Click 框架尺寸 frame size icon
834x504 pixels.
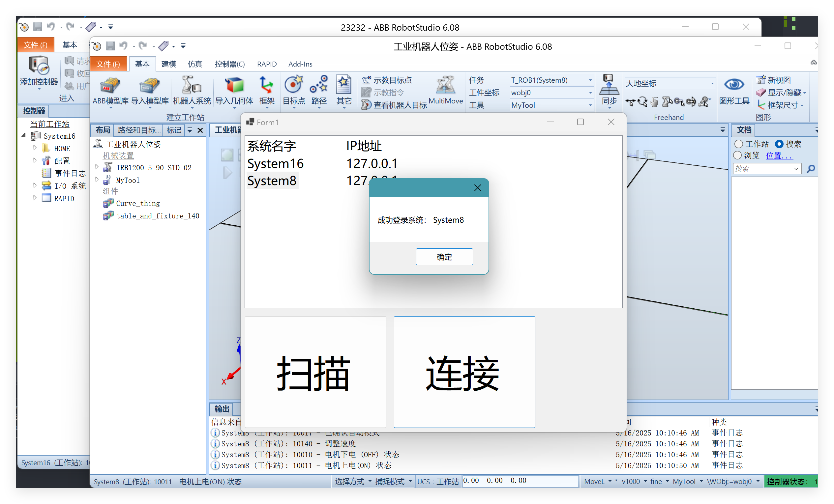[x=760, y=105]
